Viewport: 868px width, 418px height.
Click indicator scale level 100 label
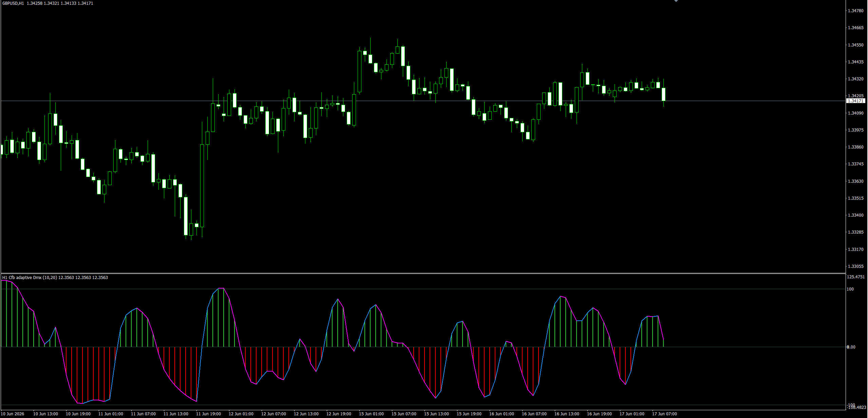point(850,289)
